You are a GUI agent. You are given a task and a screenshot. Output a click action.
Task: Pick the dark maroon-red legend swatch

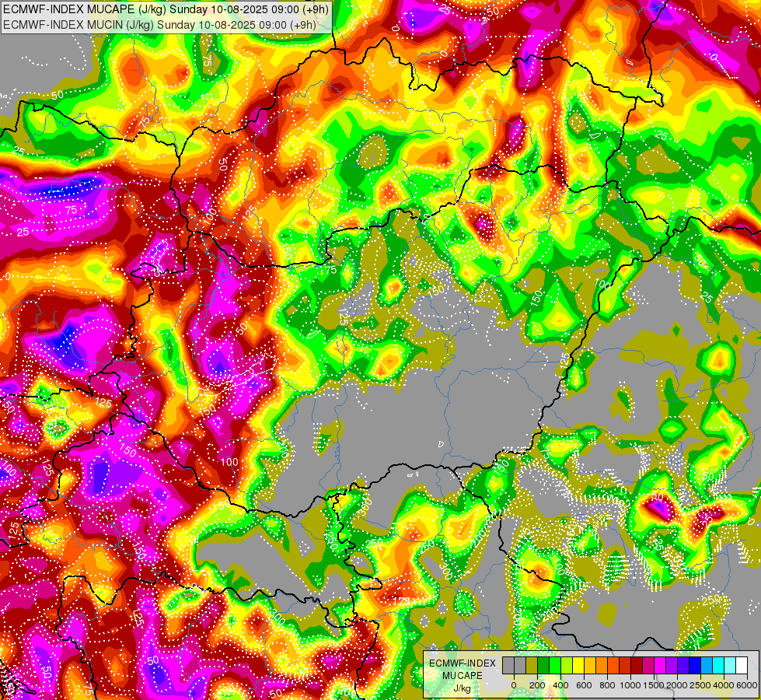tap(637, 666)
